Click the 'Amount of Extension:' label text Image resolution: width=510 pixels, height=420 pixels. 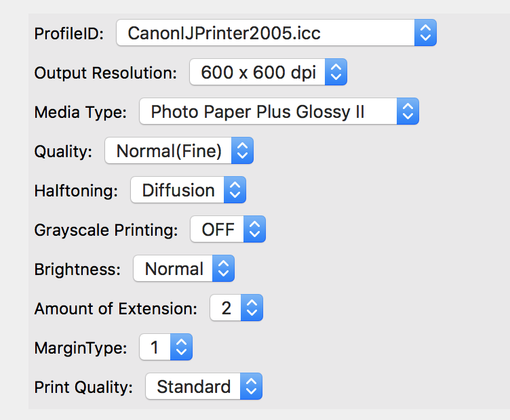pos(115,308)
